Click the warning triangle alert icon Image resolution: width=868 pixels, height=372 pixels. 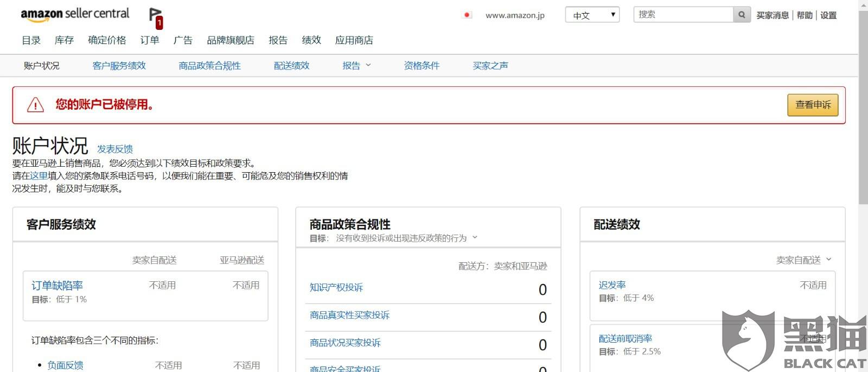point(35,105)
